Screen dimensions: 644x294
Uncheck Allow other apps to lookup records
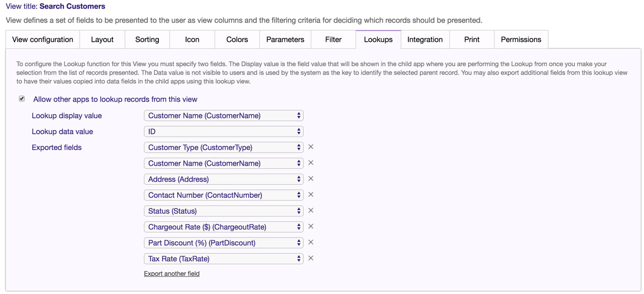22,99
